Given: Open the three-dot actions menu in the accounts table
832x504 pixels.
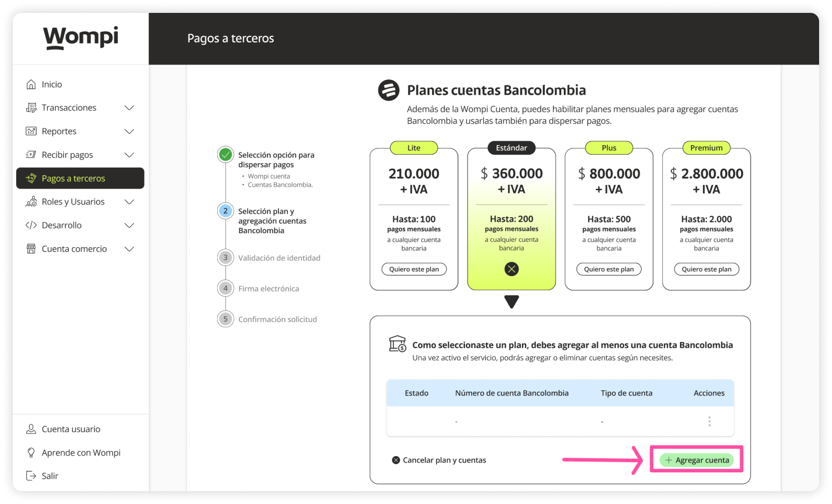Looking at the screenshot, I should pyautogui.click(x=709, y=421).
